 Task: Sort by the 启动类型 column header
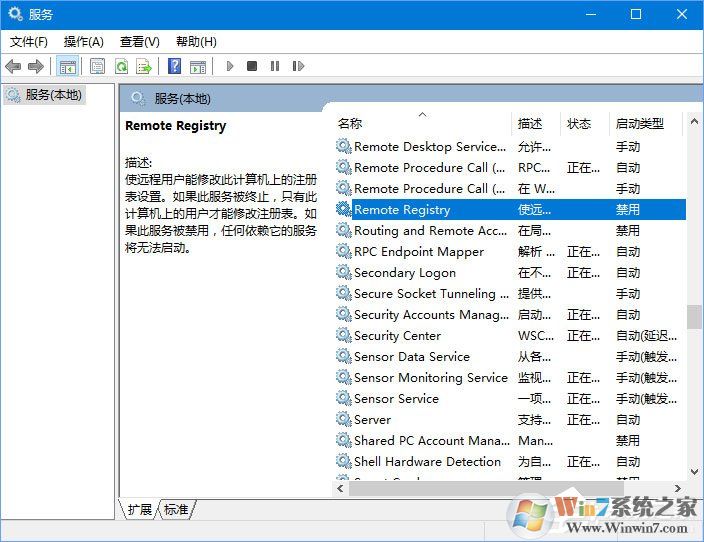[639, 123]
